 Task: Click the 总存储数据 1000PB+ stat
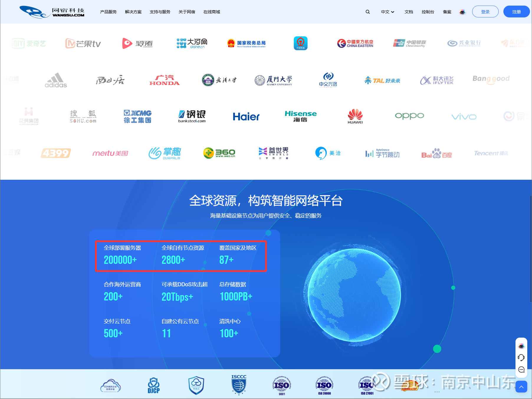[x=236, y=292]
